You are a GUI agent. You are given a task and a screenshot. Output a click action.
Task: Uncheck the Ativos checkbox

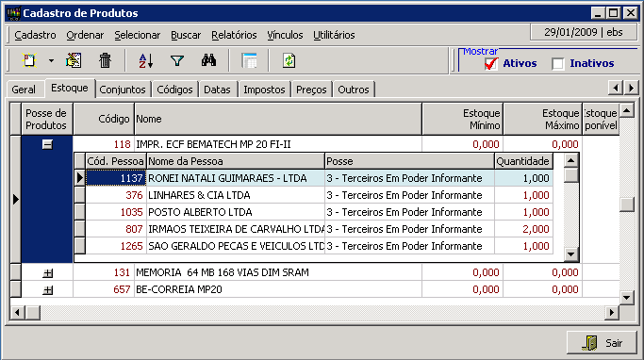[x=490, y=64]
